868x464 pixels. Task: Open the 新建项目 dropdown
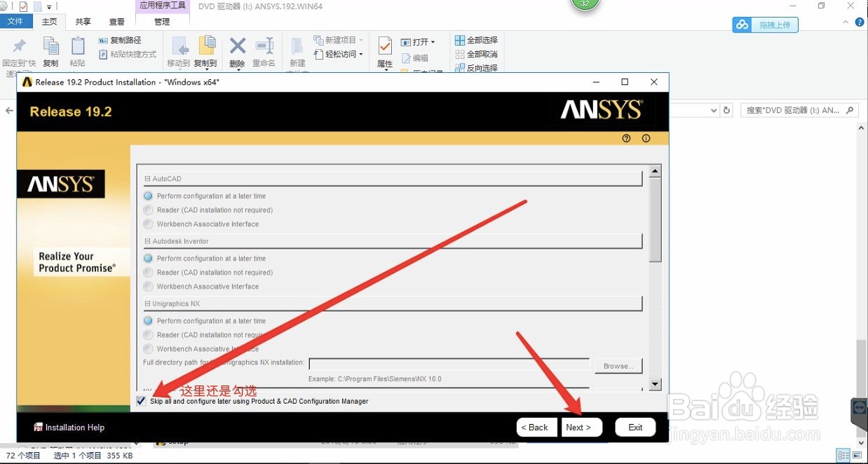pyautogui.click(x=339, y=41)
